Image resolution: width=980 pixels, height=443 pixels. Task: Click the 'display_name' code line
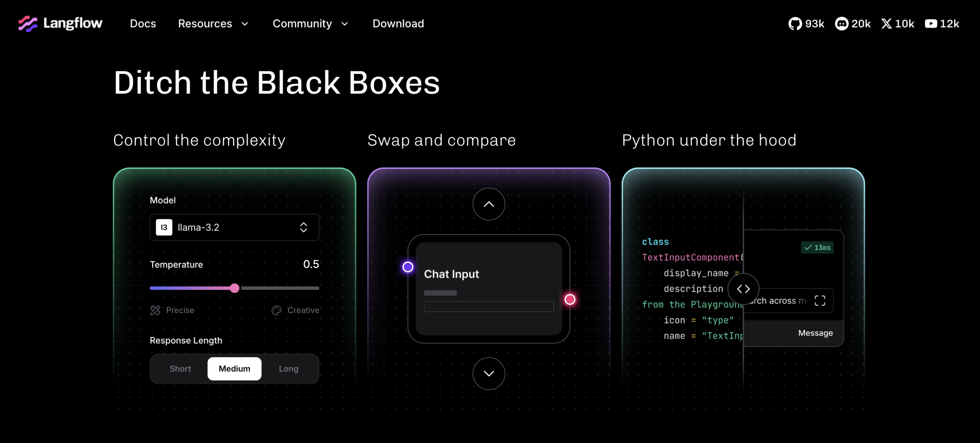[x=701, y=273]
